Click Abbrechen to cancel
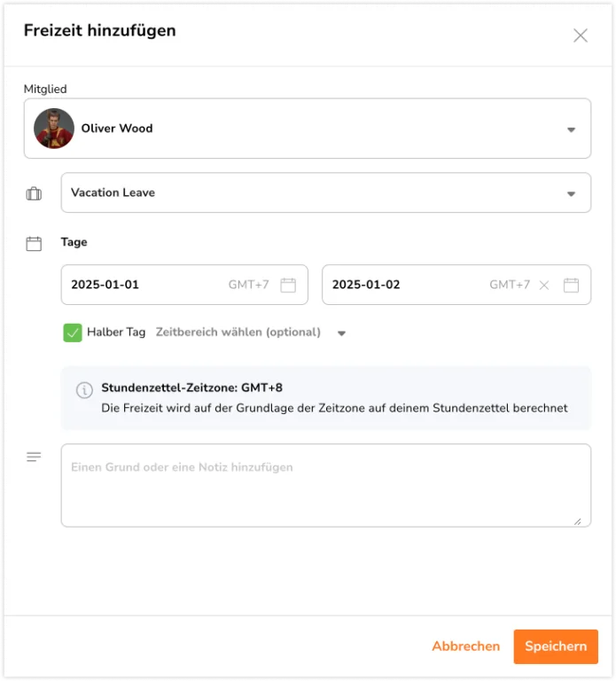 [466, 646]
